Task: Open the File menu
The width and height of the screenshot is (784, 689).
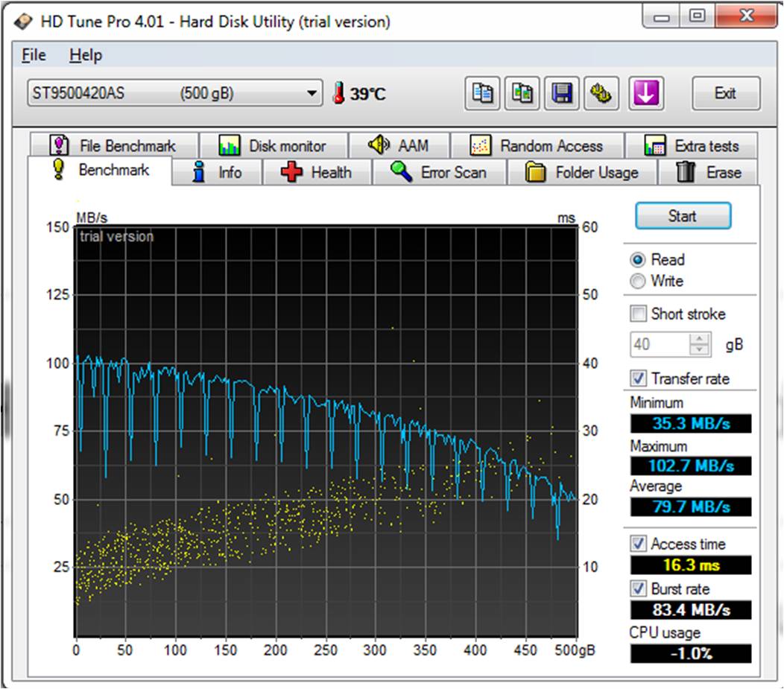Action: coord(34,55)
